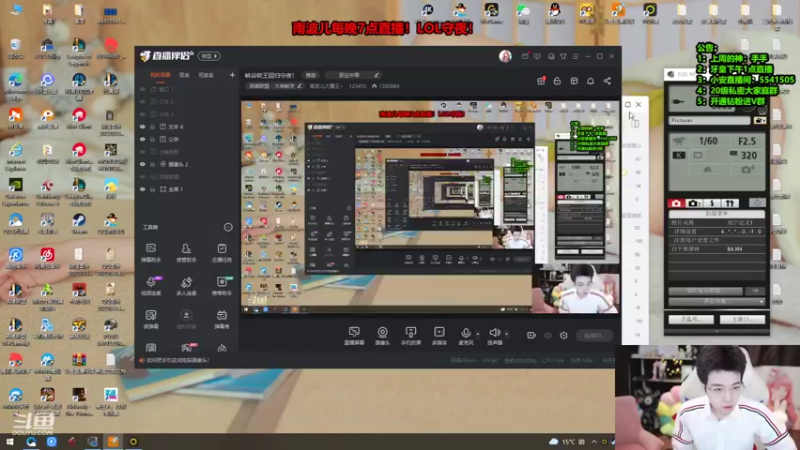Screen dimensions: 800x450
Task: Click the 首选项 button in EOS window
Action: tap(691, 319)
